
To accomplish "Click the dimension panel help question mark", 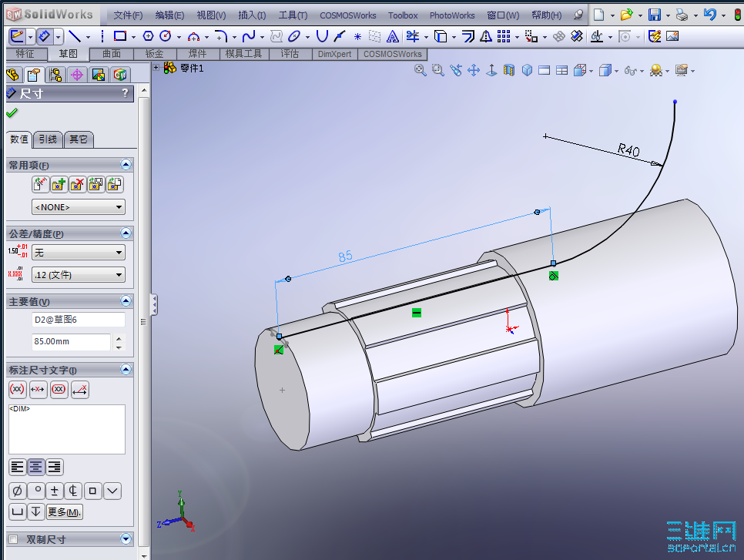I will tap(125, 93).
